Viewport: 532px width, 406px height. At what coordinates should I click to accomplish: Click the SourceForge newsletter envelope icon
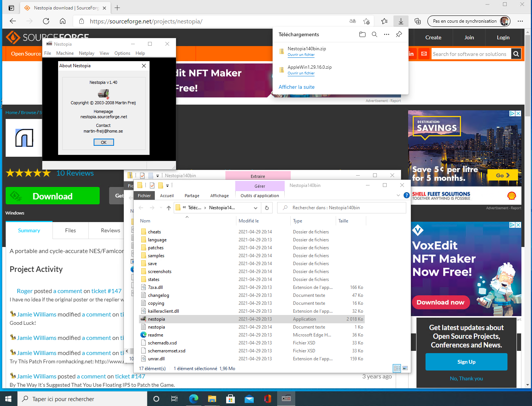coord(424,54)
